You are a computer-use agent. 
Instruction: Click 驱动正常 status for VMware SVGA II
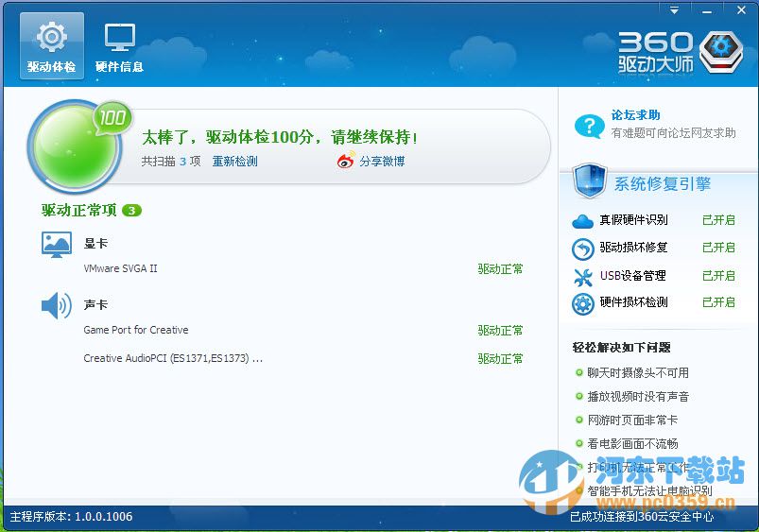click(x=501, y=269)
